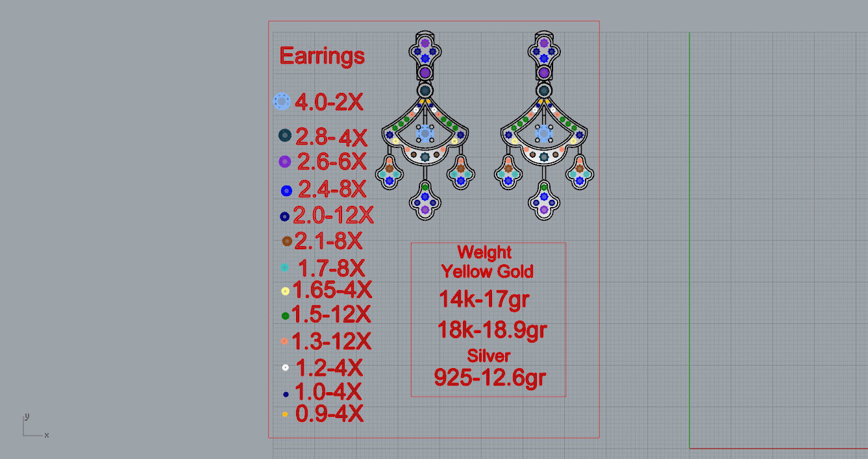Viewport: 868px width, 459px height.
Task: Select the "Weight" heading text
Action: coord(484,252)
